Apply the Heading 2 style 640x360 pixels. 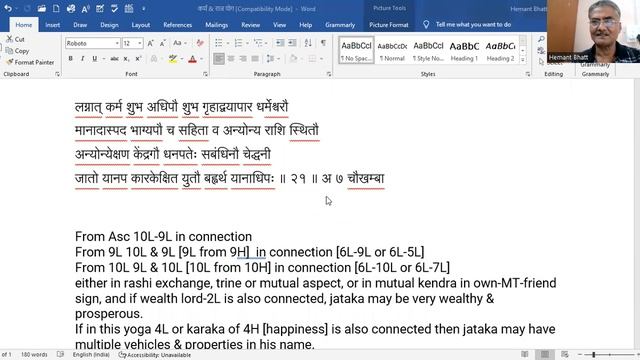tap(500, 51)
